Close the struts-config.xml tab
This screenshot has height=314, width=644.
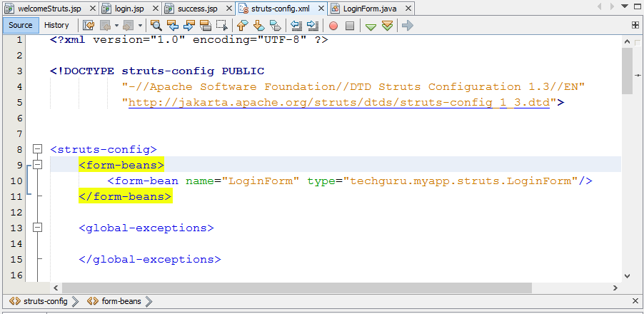pyautogui.click(x=321, y=9)
